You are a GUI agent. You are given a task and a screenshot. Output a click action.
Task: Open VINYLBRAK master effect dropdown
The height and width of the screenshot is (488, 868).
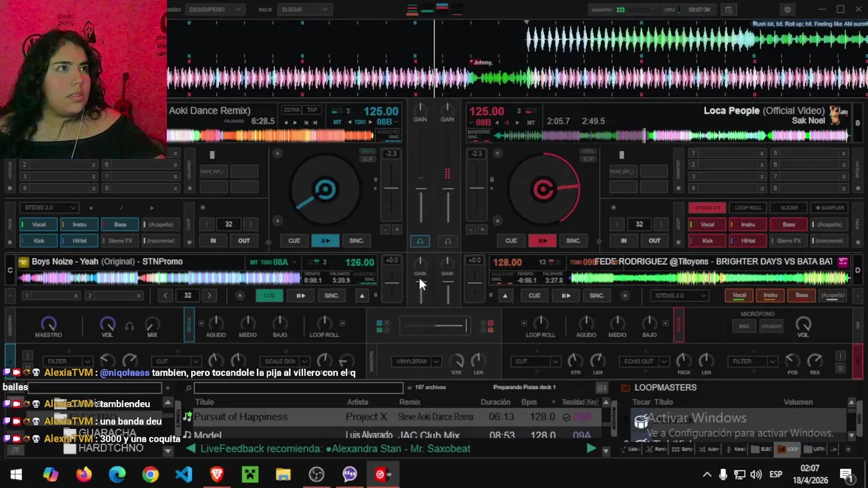pyautogui.click(x=417, y=361)
